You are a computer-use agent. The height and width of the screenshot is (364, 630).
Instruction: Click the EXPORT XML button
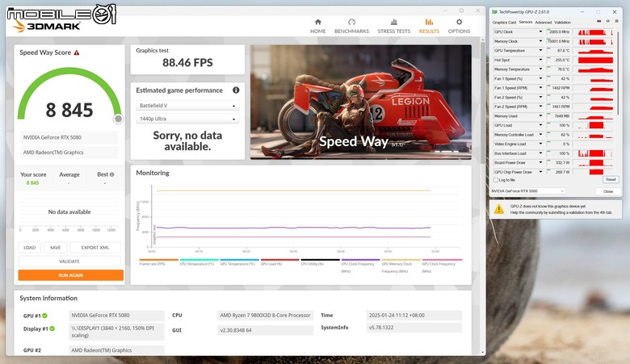point(95,248)
